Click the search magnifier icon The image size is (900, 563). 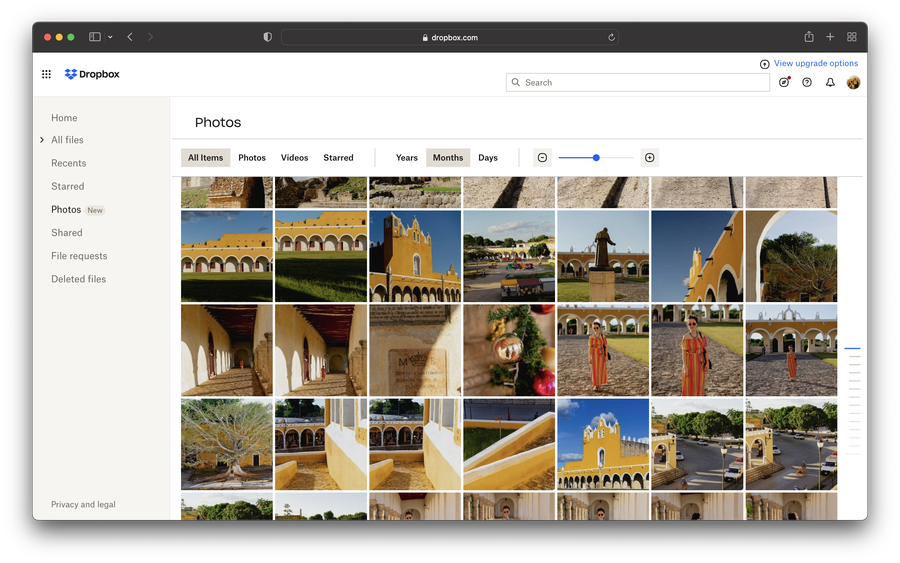[515, 82]
